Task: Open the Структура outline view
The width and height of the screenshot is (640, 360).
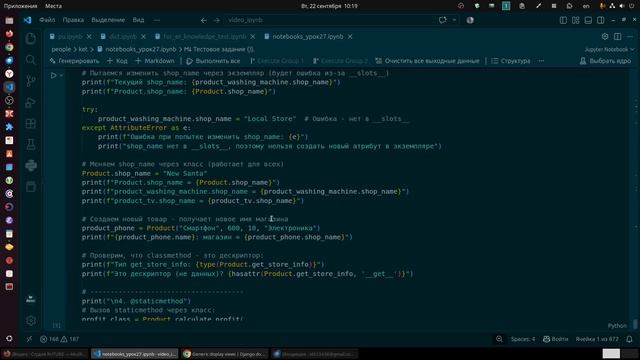Action: (511, 61)
